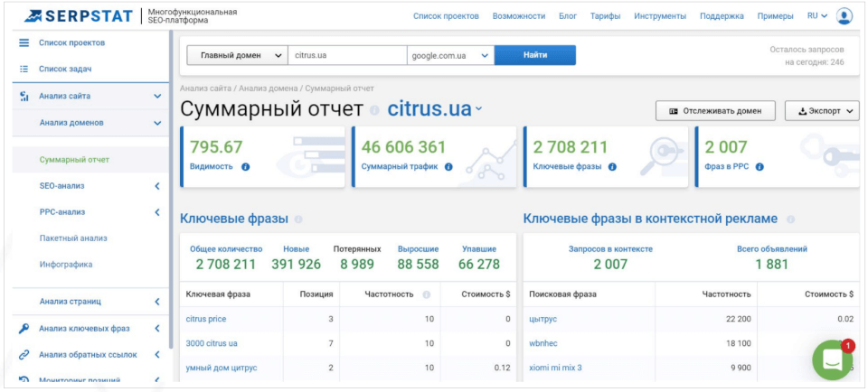Open the green chat widget
The image size is (868, 392).
coord(833,360)
